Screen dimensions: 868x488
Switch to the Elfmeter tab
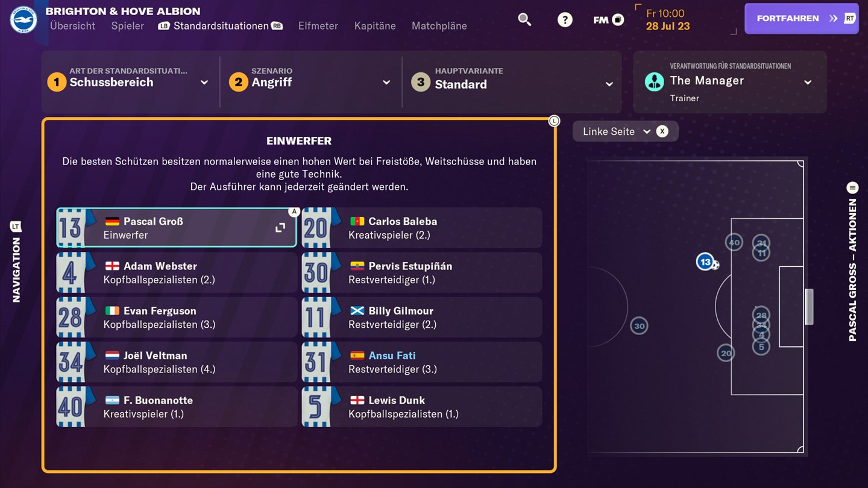point(318,26)
